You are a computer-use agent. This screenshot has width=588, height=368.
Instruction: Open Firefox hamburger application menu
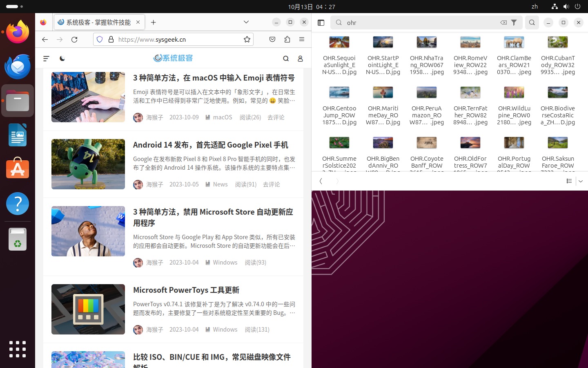[x=302, y=39]
